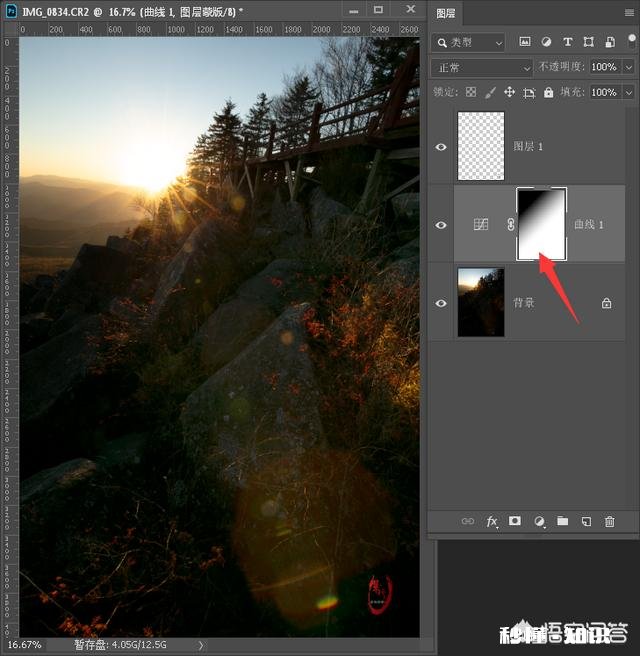640x656 pixels.
Task: Click the add layer style fx icon
Action: pos(492,522)
